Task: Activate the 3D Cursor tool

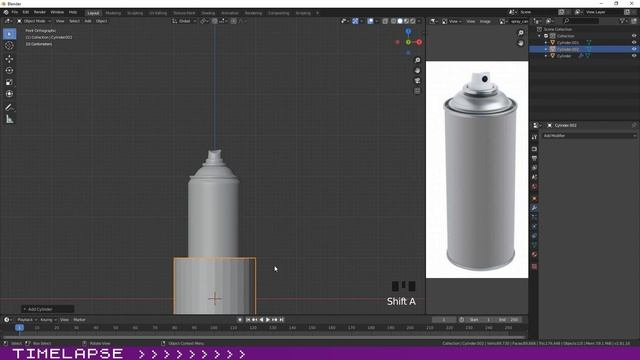Action: point(9,46)
